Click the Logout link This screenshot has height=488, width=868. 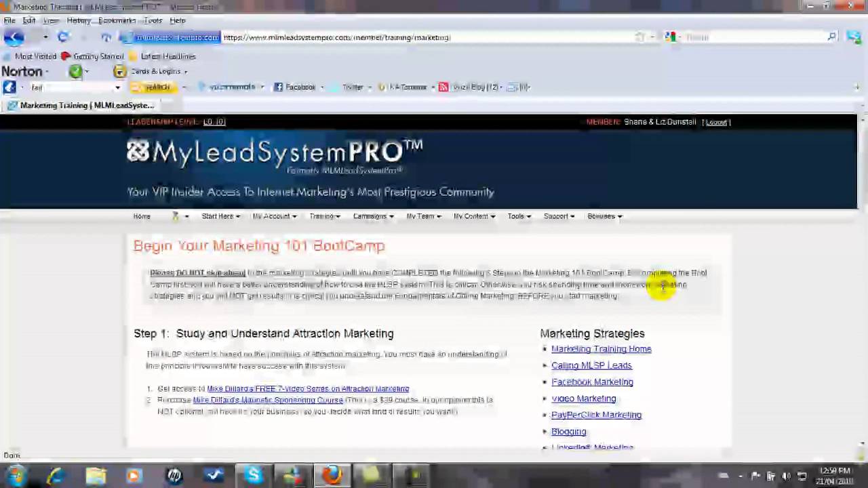click(x=716, y=122)
